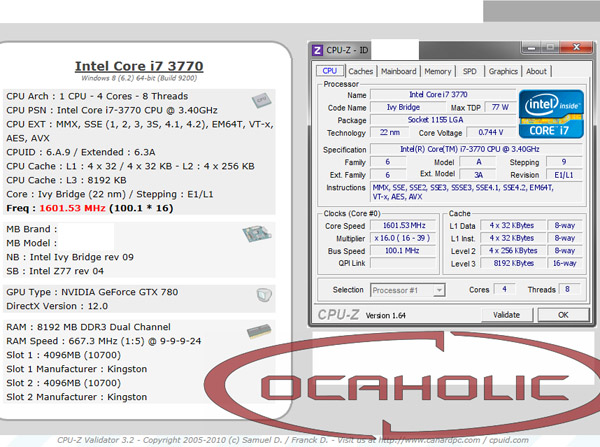
Task: Click the CPU-Z Validator 3.2 copyright footer
Action: click(x=293, y=440)
